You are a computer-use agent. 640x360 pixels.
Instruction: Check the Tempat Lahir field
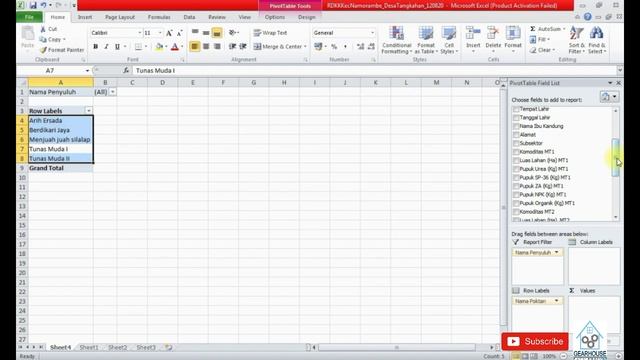[x=516, y=109]
